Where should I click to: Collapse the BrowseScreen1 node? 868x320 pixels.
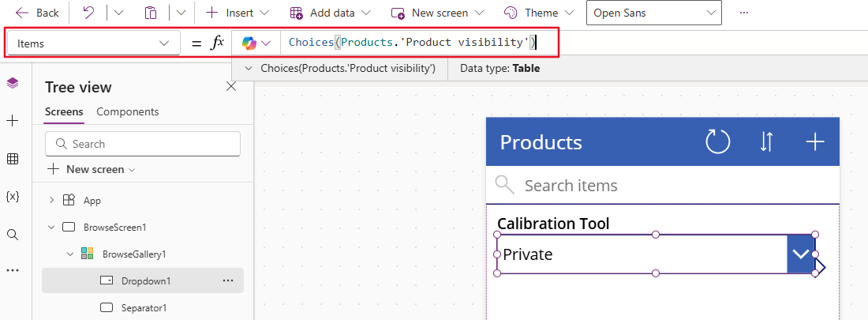(51, 227)
